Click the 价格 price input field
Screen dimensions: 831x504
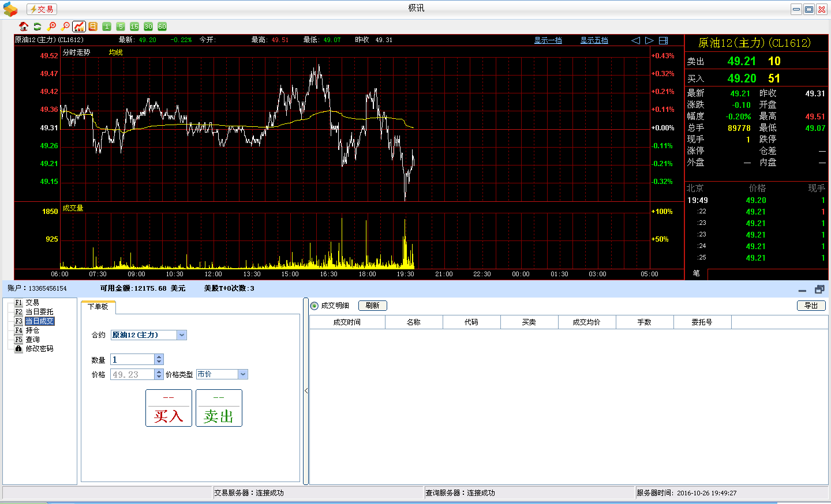(x=133, y=375)
